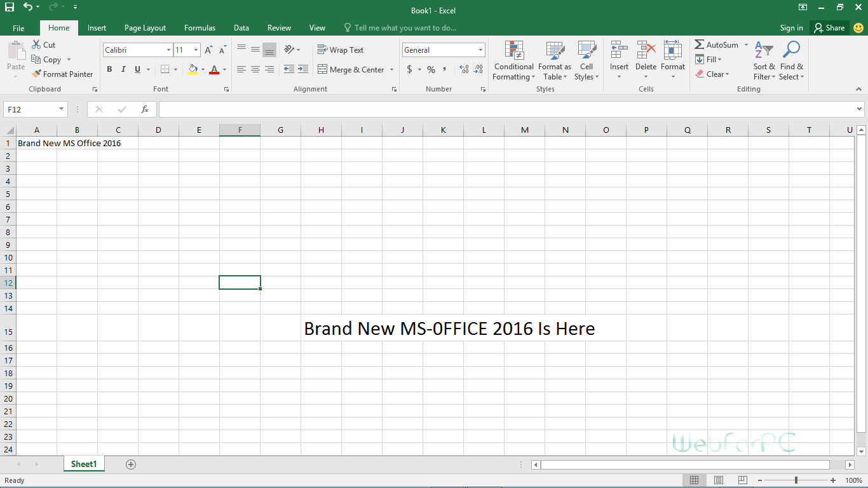Apply percent style to cells
868x488 pixels.
[x=431, y=69]
